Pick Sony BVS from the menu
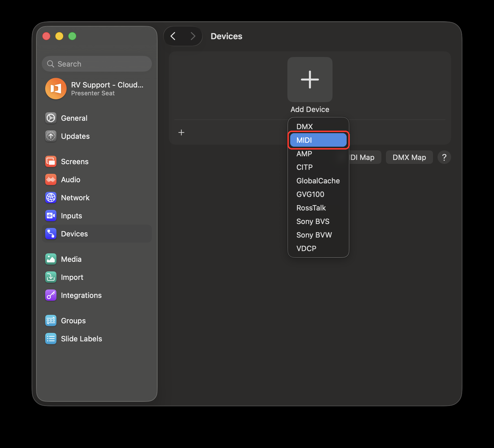 pos(318,221)
